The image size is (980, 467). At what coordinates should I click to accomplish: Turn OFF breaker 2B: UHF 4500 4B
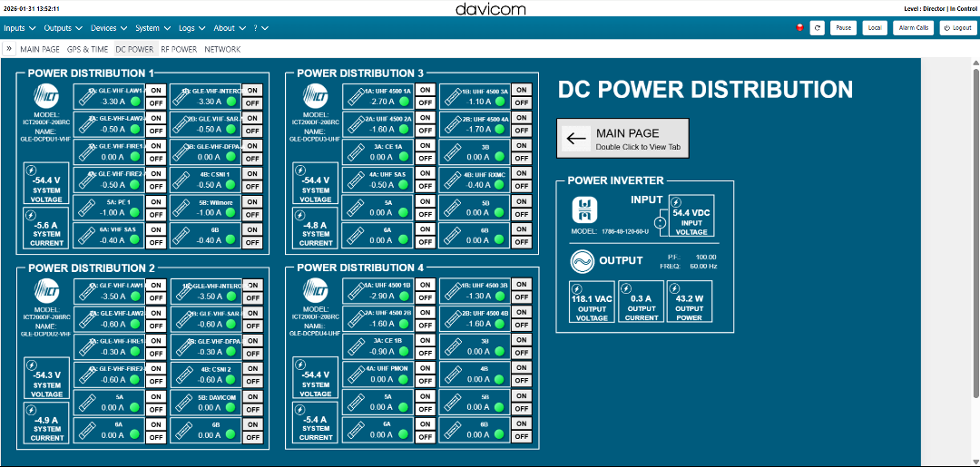point(521,326)
